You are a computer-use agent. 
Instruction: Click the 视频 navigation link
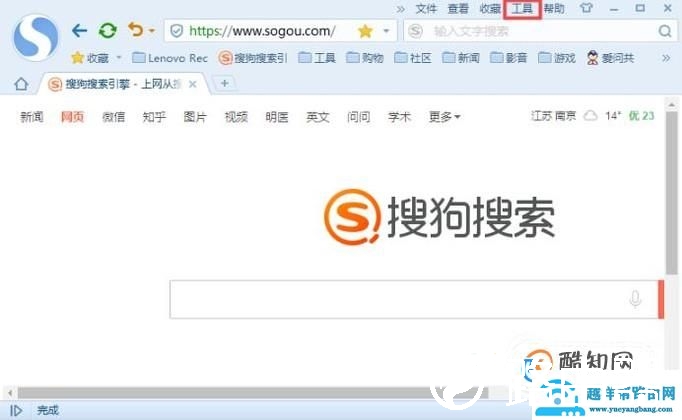pos(236,117)
